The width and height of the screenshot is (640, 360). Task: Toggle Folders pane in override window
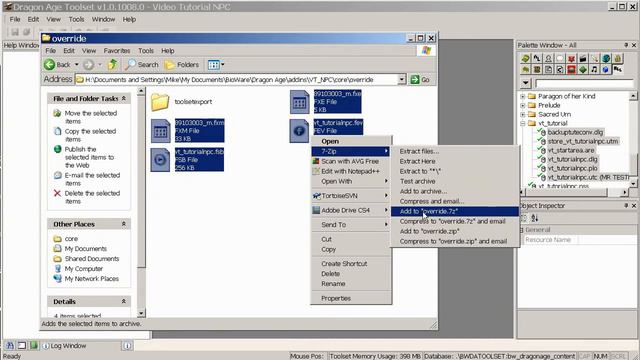click(182, 64)
